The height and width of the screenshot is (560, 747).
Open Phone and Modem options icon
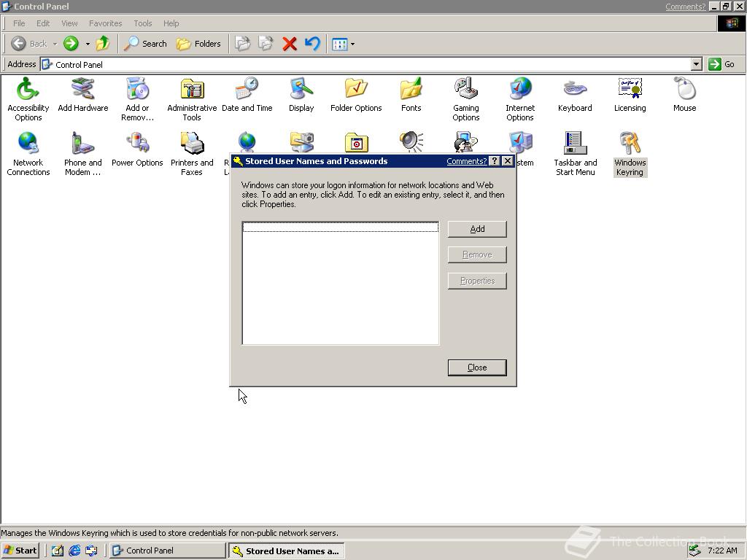(x=83, y=154)
